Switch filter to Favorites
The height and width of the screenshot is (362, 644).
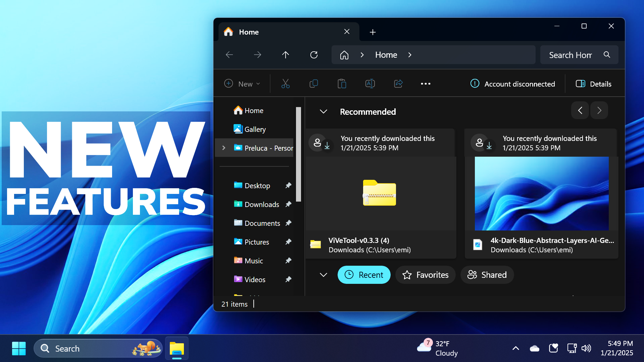(x=425, y=274)
